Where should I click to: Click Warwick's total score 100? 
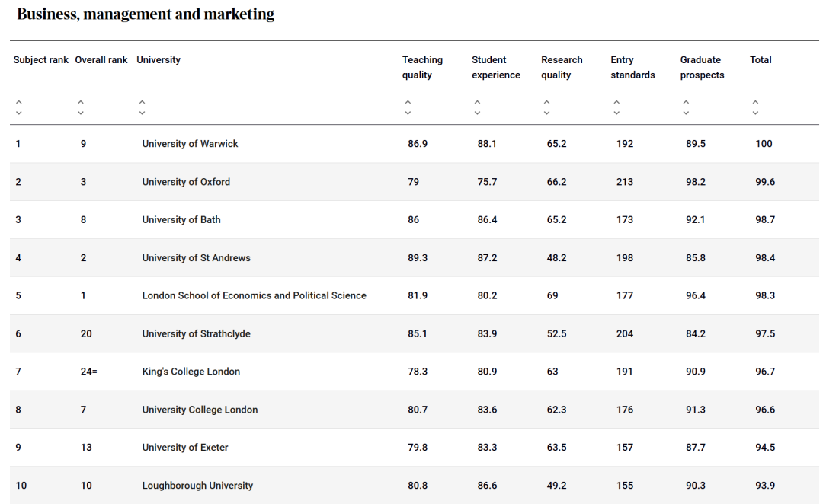[764, 144]
